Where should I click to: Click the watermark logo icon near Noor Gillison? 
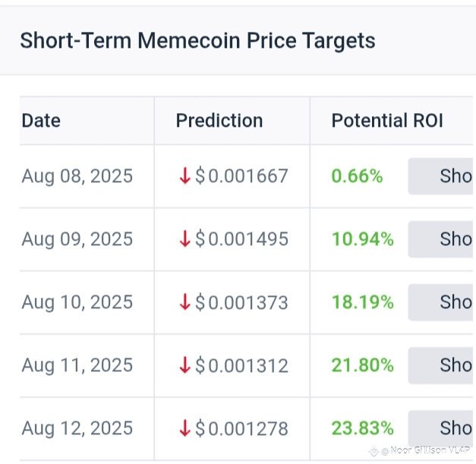[x=374, y=452]
